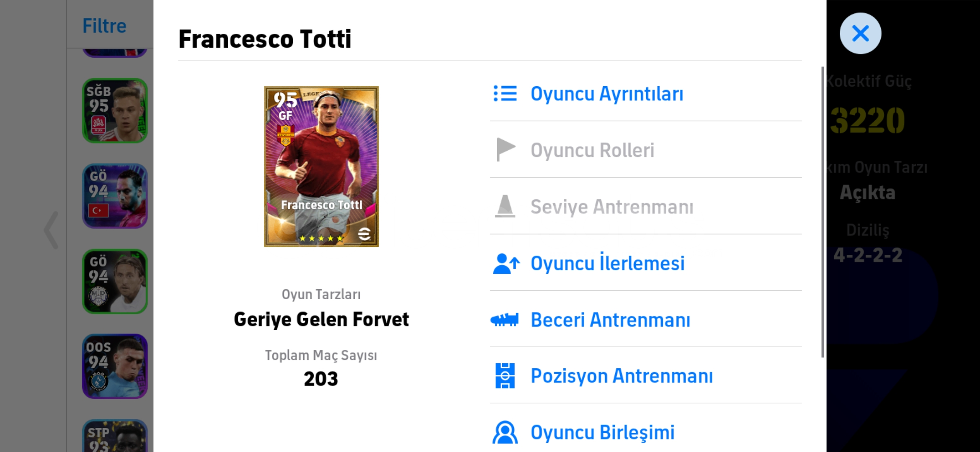This screenshot has width=980, height=452.
Task: Tap the Oyuncu İlerlemesi person-arrow icon
Action: pos(506,264)
